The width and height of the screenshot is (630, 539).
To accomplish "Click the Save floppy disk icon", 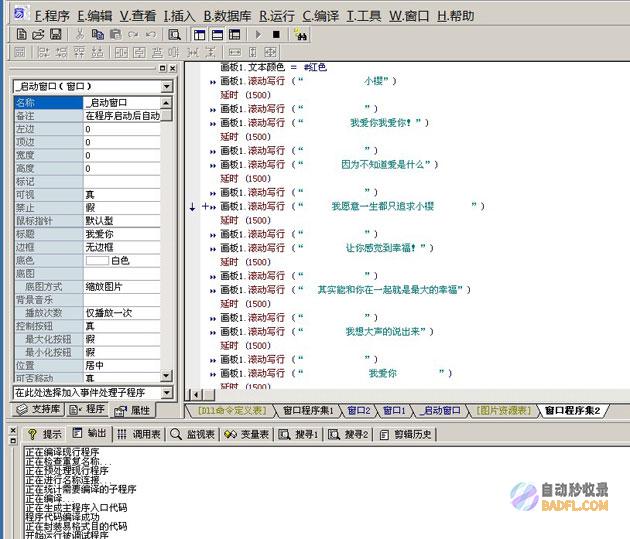I will pos(55,35).
